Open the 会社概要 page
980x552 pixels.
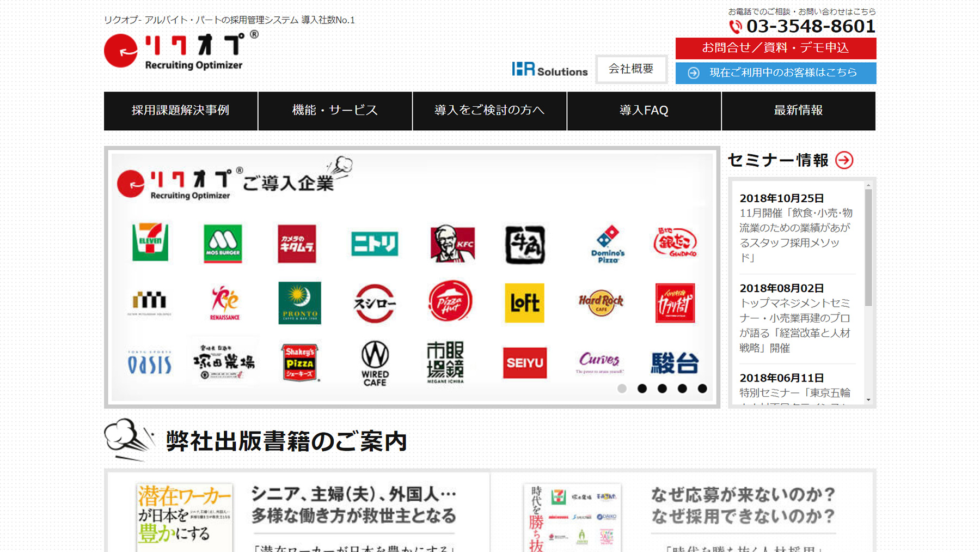pos(631,69)
